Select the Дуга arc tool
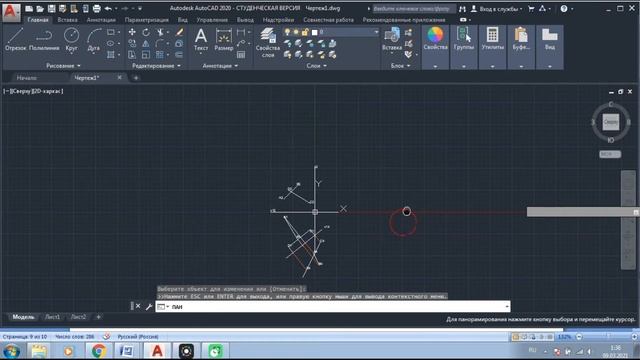Viewport: 640px width, 360px height. tap(93, 40)
